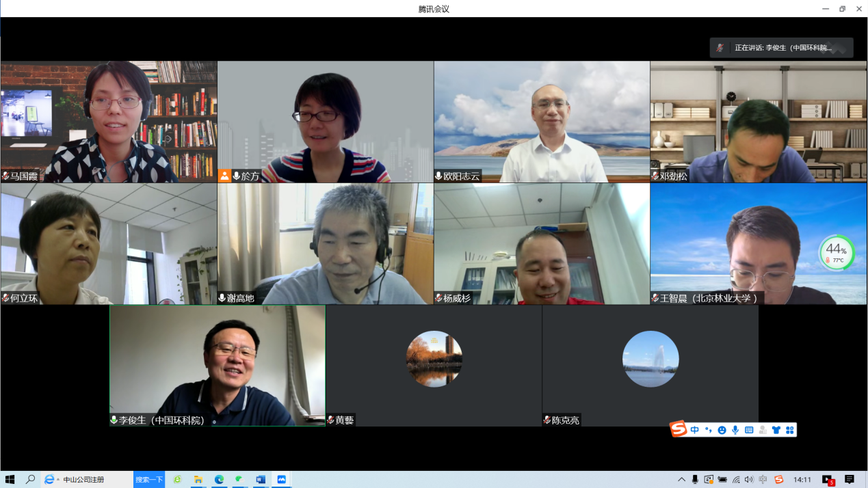The height and width of the screenshot is (488, 868).
Task: Expand the IE toolbar arrow in taskbar
Action: [58, 480]
